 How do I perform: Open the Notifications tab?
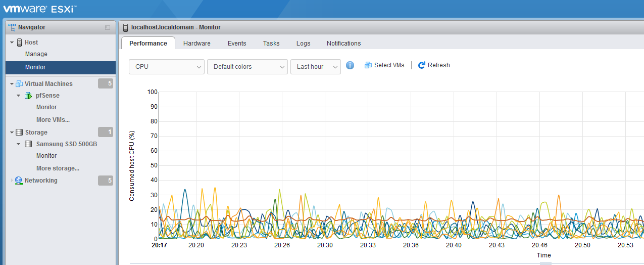click(x=343, y=43)
